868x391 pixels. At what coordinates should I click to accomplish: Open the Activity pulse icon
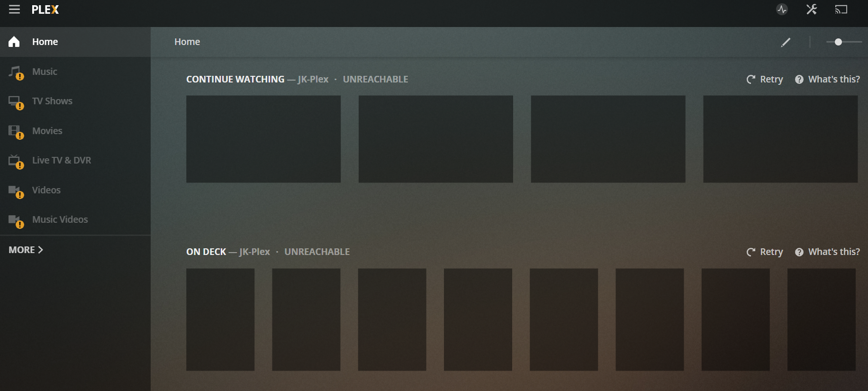(782, 9)
